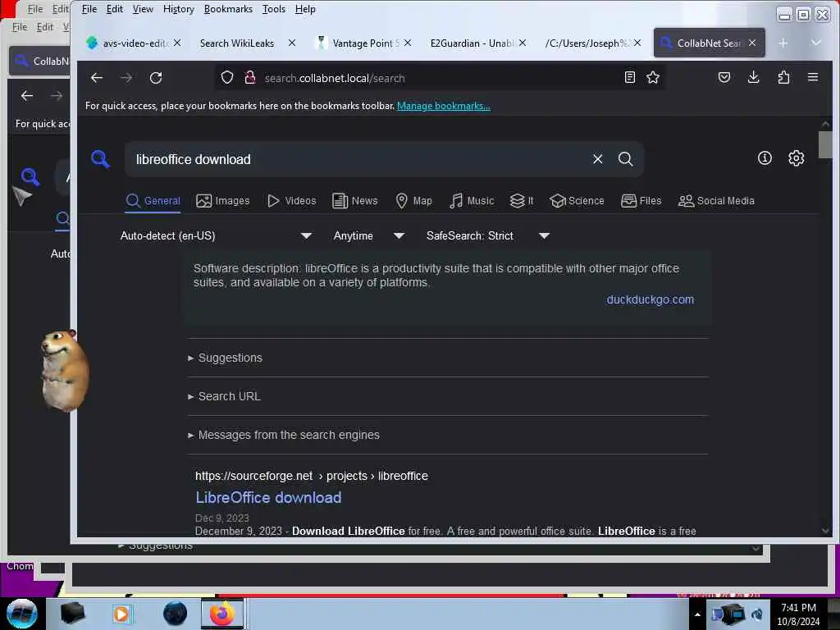Select the News search category
840x630 pixels.
[x=354, y=201]
